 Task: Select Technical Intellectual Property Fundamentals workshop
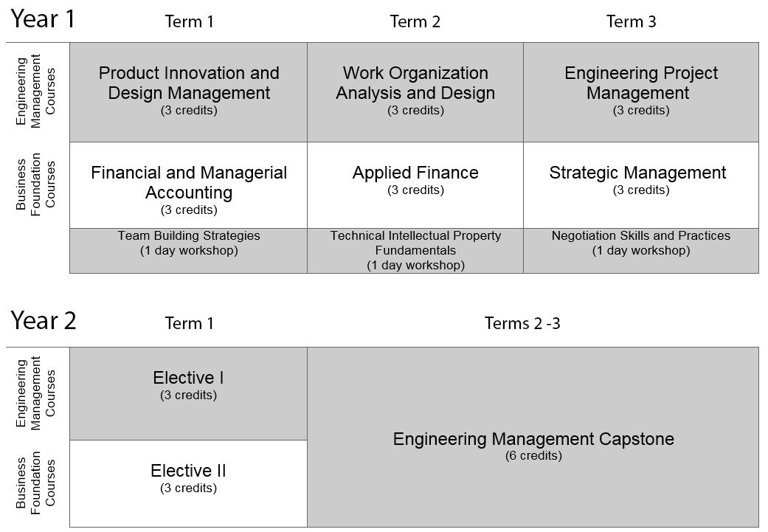[415, 250]
